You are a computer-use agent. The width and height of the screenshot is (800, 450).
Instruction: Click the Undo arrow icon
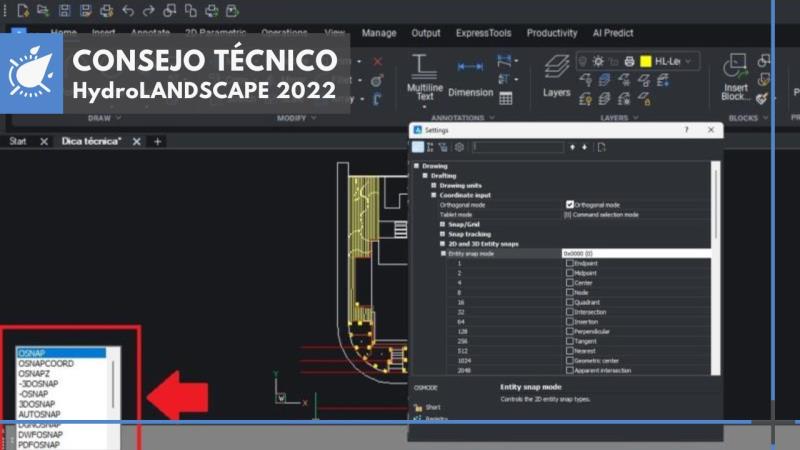128,11
